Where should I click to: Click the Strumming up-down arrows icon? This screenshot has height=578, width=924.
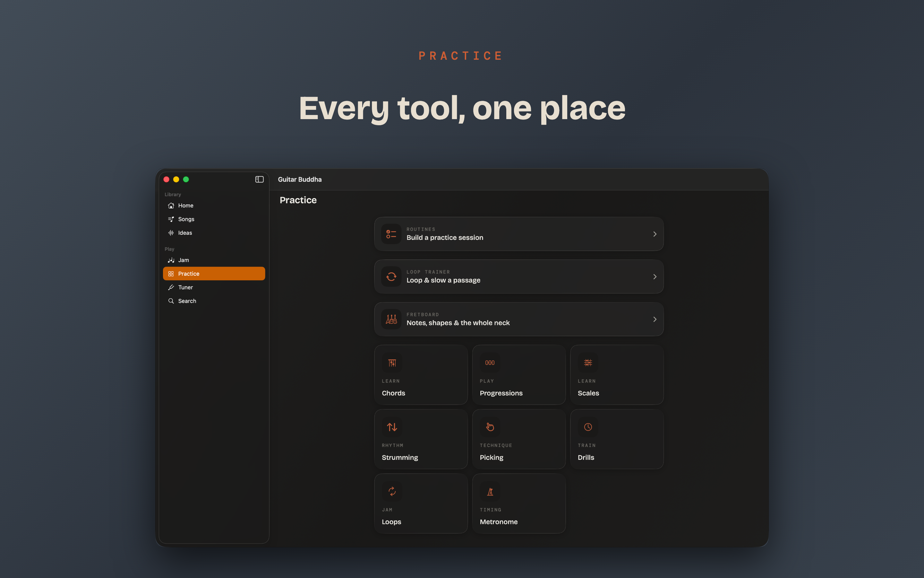[392, 427]
